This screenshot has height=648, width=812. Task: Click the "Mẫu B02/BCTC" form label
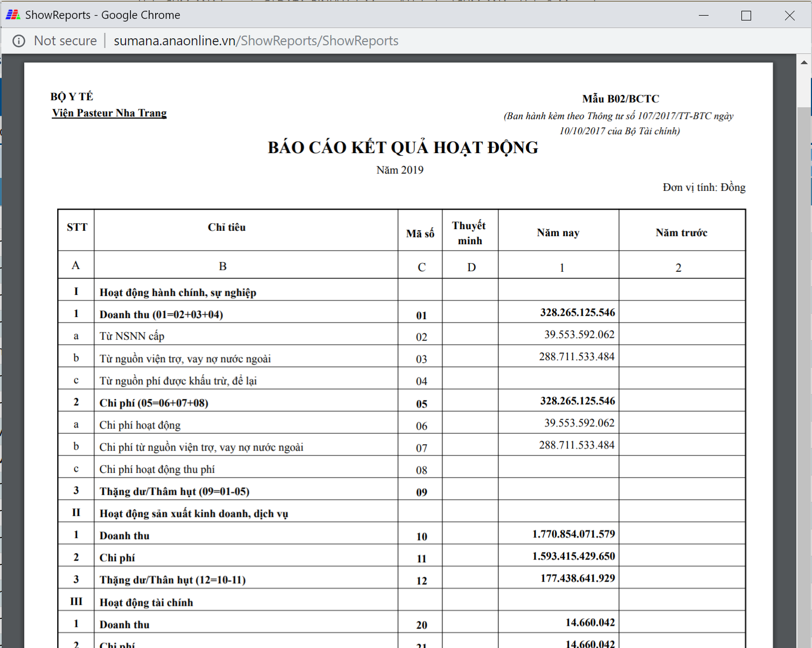620,99
